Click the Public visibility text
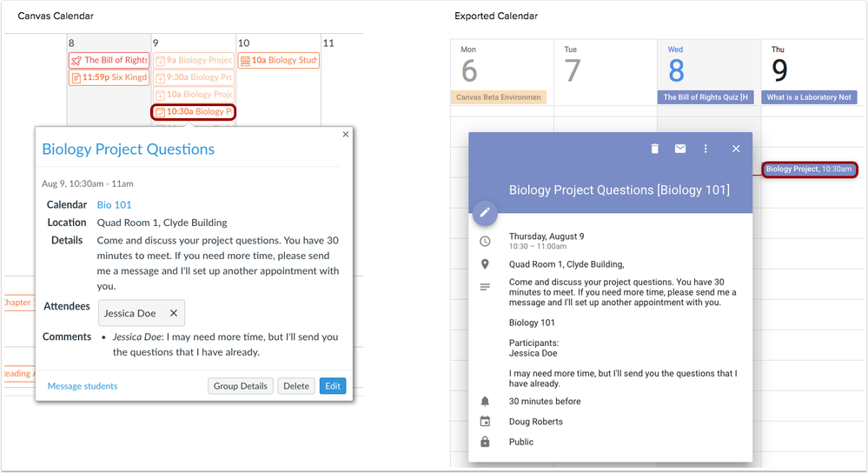The width and height of the screenshot is (868, 473). (x=521, y=442)
